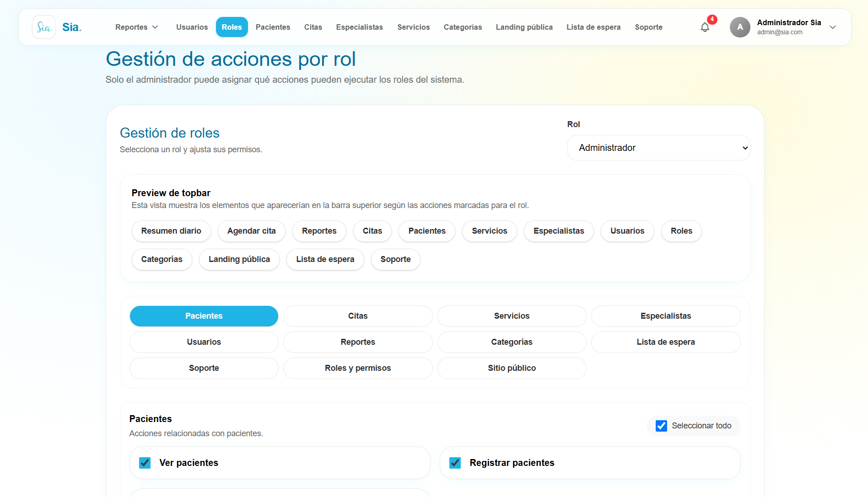Click the user avatar circle

click(740, 27)
